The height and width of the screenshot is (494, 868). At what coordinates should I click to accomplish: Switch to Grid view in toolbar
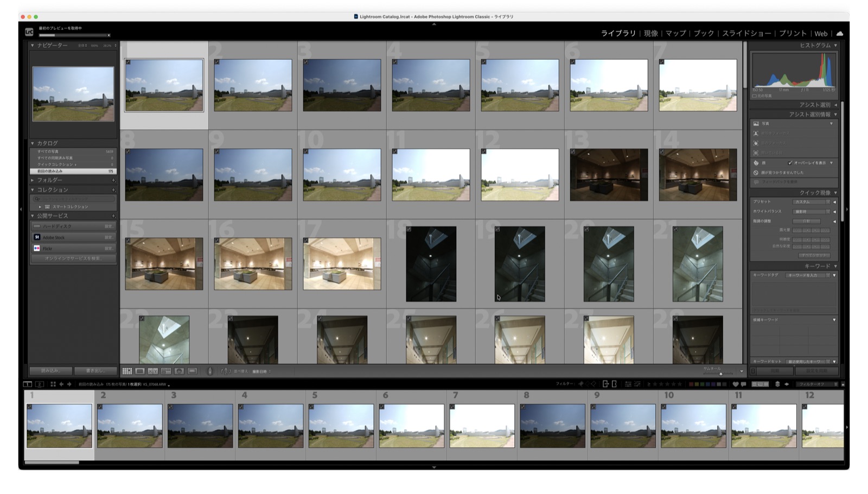pyautogui.click(x=127, y=371)
